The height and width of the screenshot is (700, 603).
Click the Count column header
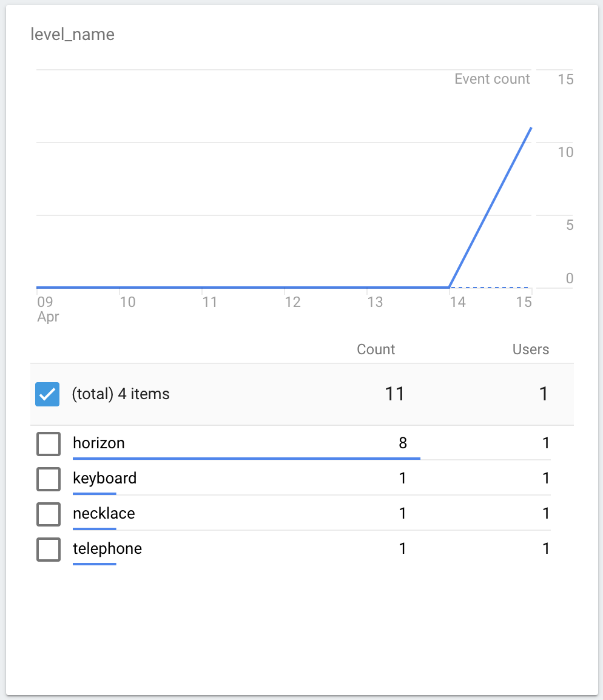(x=376, y=349)
